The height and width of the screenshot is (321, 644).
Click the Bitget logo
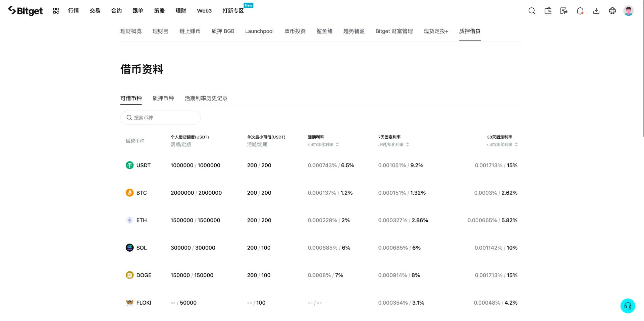point(25,11)
